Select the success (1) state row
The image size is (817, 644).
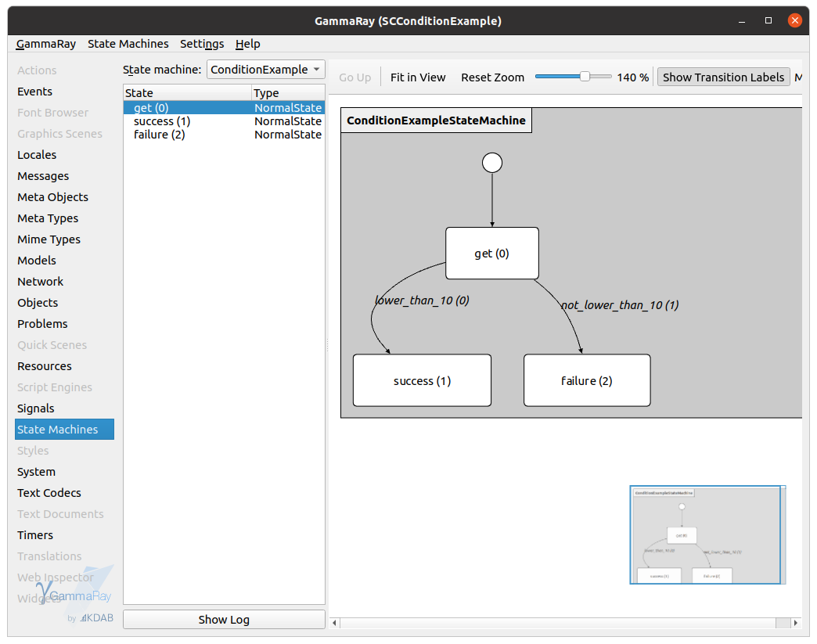tap(224, 121)
